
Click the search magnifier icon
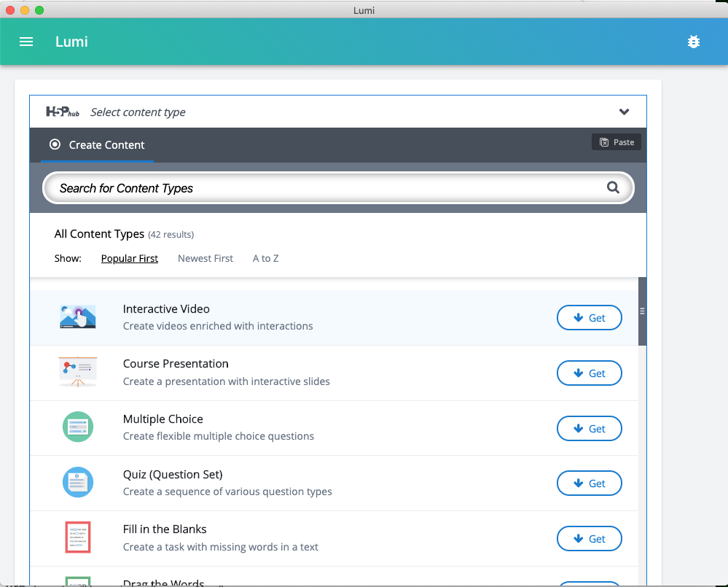613,187
